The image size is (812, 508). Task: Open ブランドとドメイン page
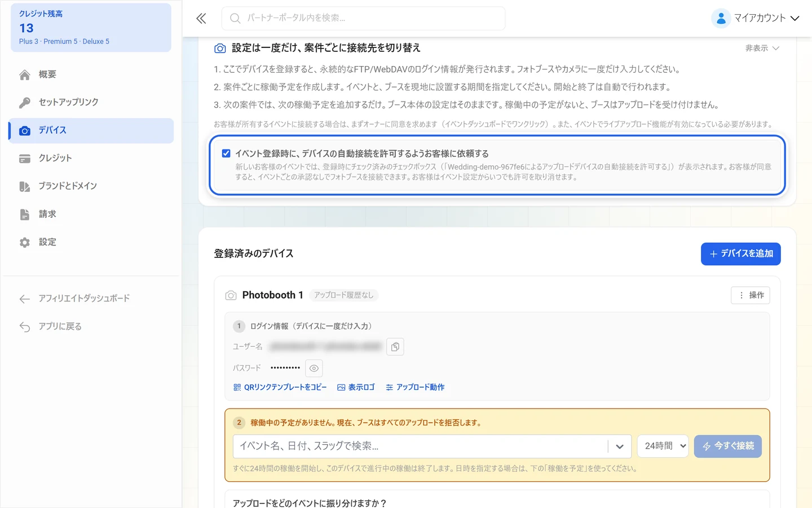(91, 186)
